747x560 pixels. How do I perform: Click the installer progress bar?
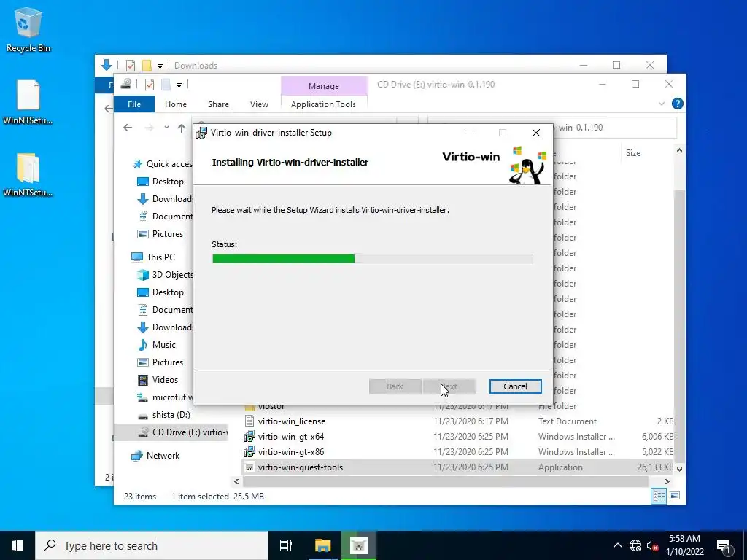[x=372, y=258]
